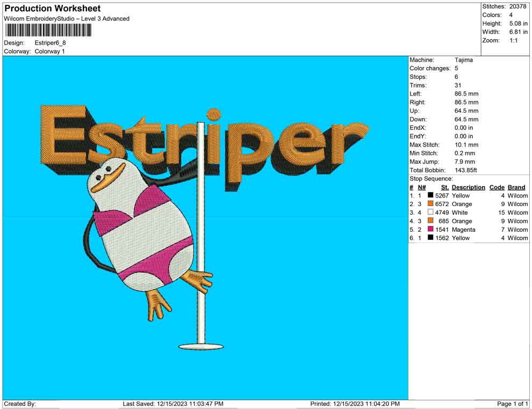Click 'Wilcom EmbroideryStudio – Level 3 Advanced' text
The height and width of the screenshot is (409, 532).
pos(67,19)
